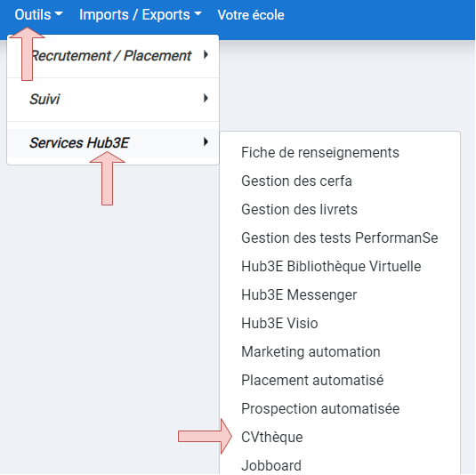Open the CVthèque service

pos(272,438)
